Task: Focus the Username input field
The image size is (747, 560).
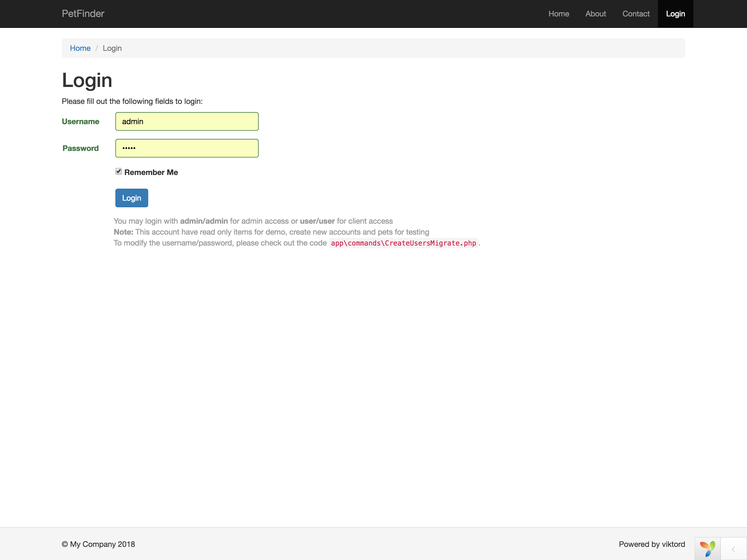Action: (187, 122)
